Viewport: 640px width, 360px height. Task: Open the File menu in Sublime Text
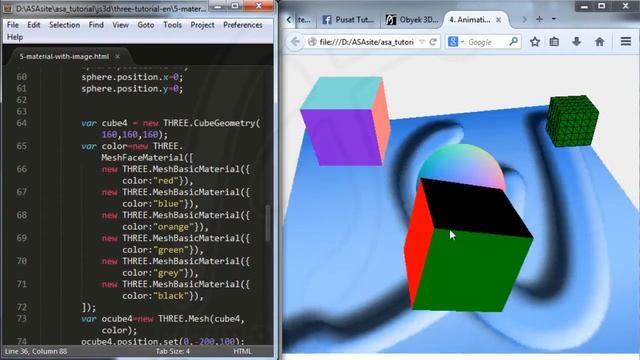point(13,25)
